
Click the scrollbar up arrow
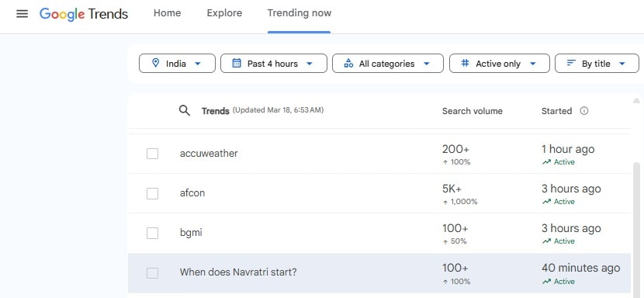[x=636, y=100]
